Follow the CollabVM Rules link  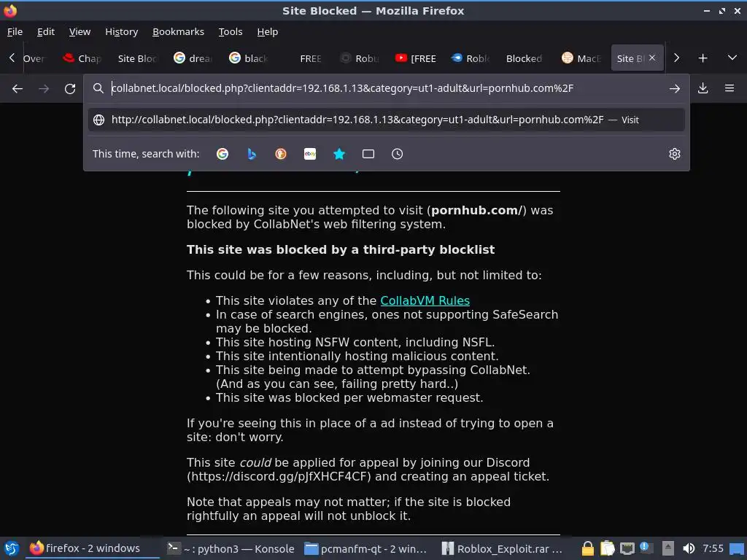click(425, 301)
